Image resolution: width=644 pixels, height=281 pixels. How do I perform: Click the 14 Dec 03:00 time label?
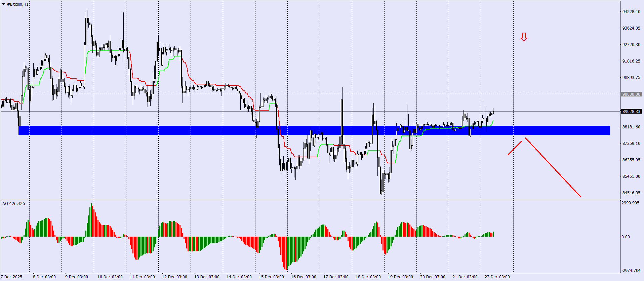coord(239,277)
